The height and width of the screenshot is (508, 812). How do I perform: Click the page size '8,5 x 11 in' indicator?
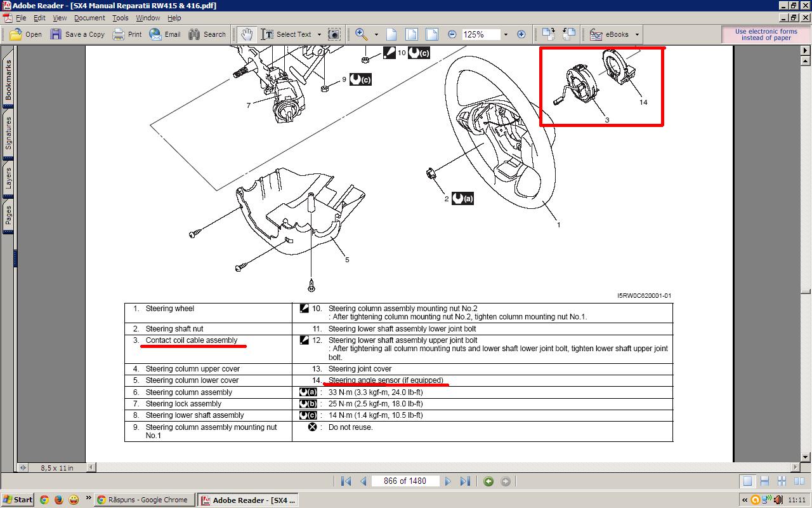57,467
